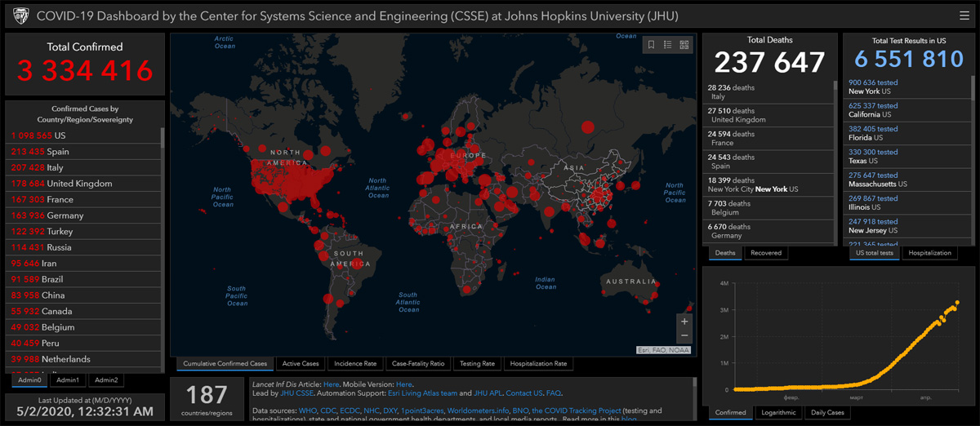Select US in the confirmed cases list
Image resolution: width=980 pixels, height=426 pixels.
point(84,135)
